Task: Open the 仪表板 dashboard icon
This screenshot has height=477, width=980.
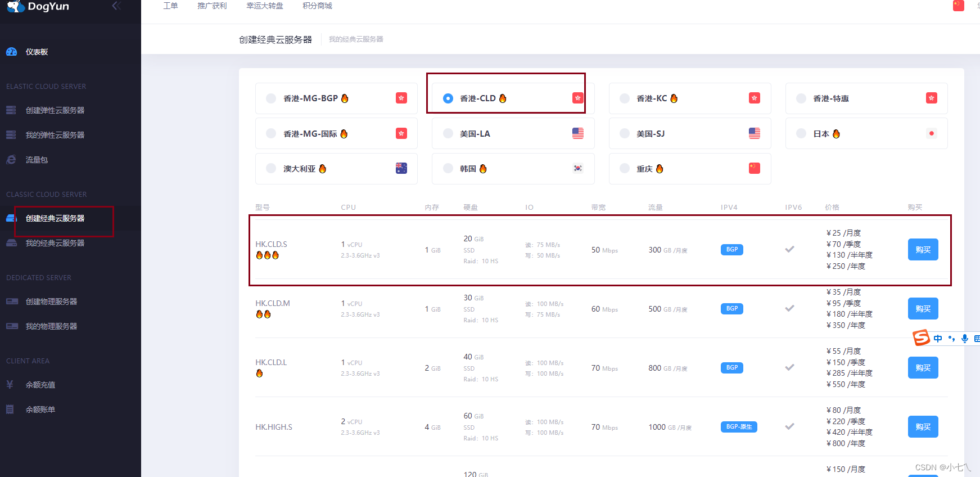Action: pos(11,52)
